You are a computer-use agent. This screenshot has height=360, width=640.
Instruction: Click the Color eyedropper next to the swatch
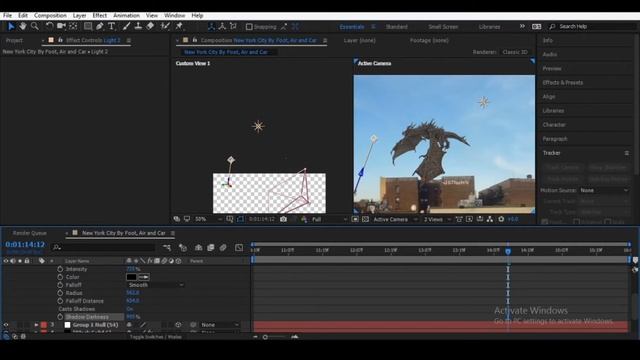point(144,277)
